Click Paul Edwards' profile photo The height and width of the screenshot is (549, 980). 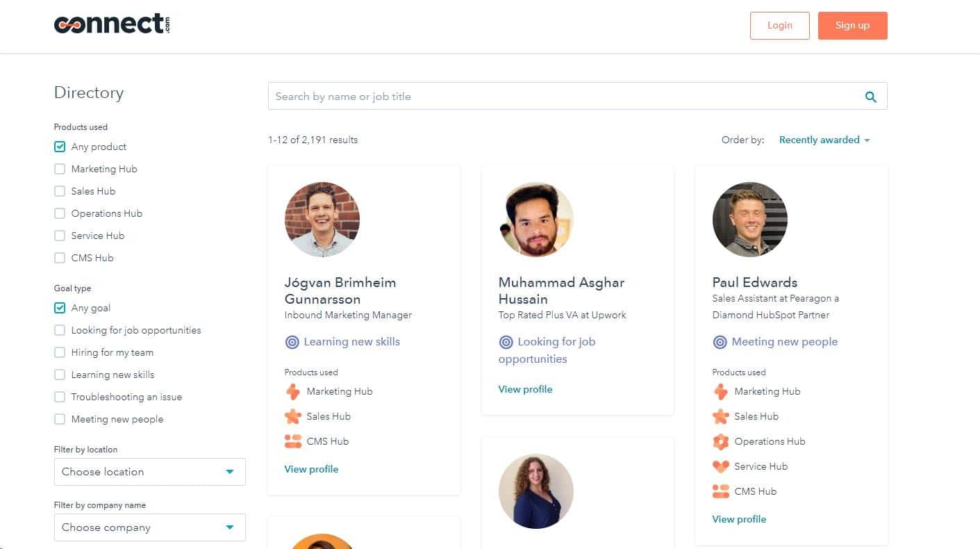click(749, 220)
